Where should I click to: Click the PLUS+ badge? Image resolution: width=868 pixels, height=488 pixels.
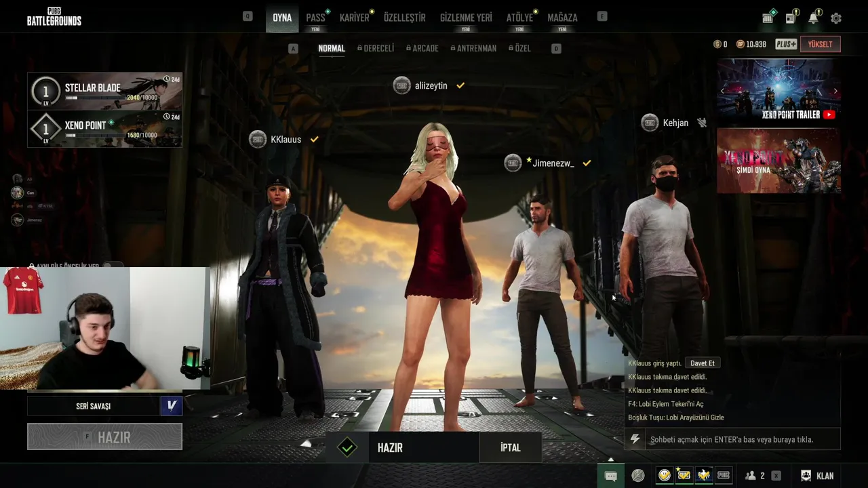786,44
